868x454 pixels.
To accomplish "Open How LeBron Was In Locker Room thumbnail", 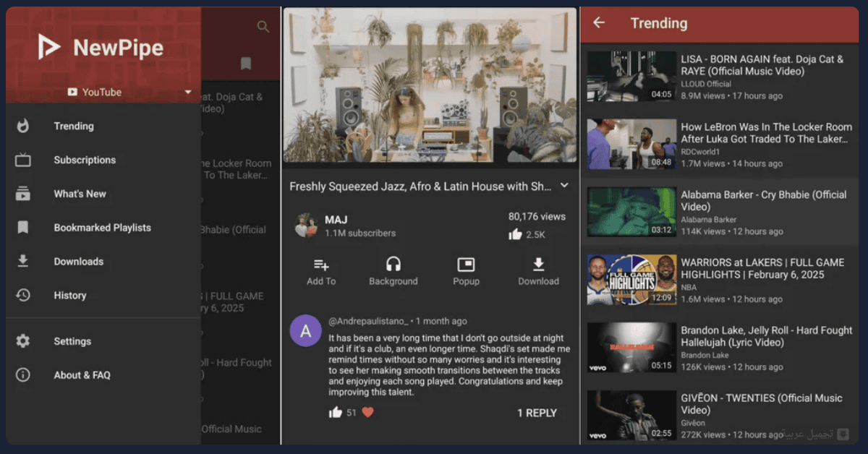I will click(631, 144).
